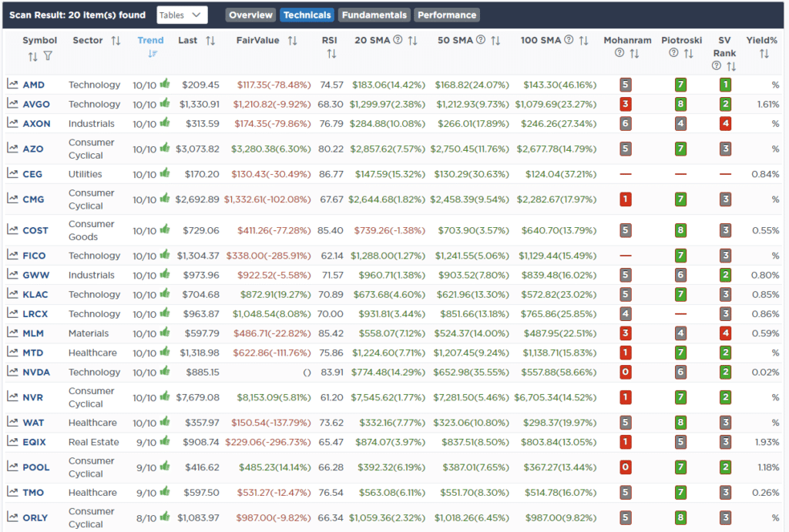Open the Performance tab
This screenshot has width=789, height=532.
(x=447, y=15)
